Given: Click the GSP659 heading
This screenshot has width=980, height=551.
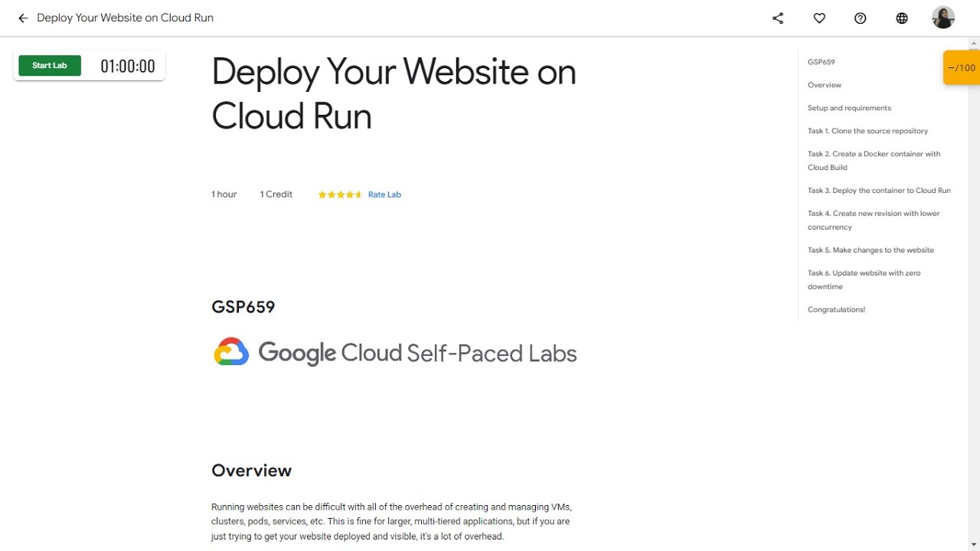Looking at the screenshot, I should pyautogui.click(x=243, y=307).
